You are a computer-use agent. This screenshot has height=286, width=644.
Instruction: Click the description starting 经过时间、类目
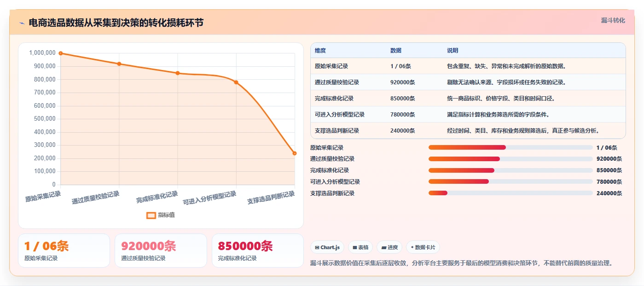(523, 131)
